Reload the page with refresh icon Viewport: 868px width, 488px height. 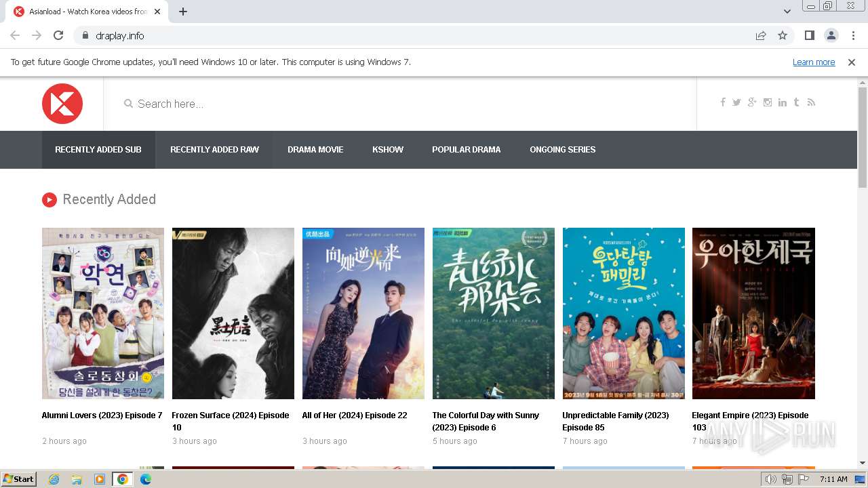pos(58,35)
